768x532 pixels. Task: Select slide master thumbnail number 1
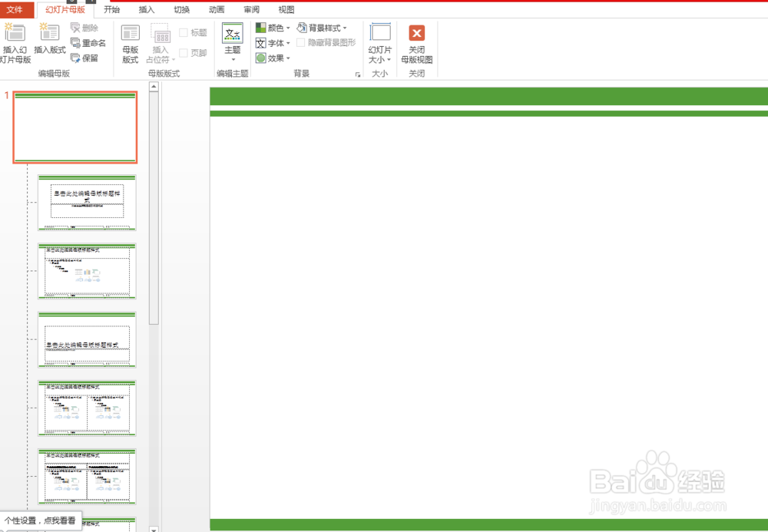[x=75, y=127]
